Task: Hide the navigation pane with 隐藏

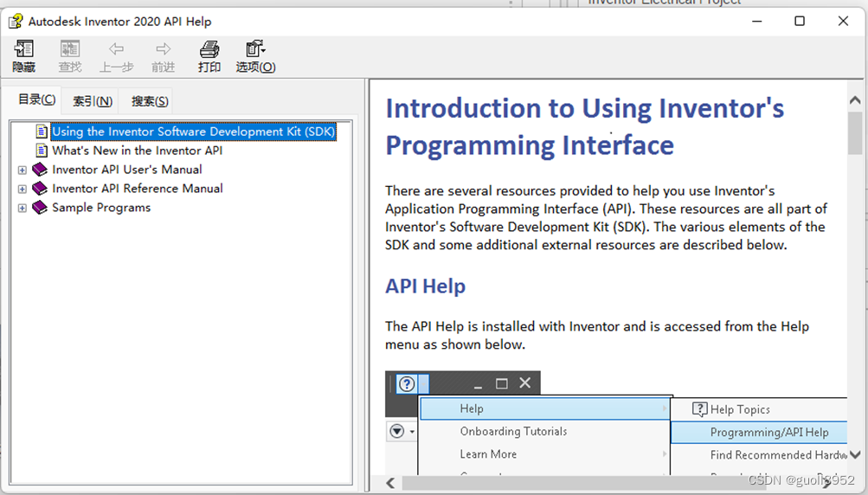Action: tap(24, 56)
